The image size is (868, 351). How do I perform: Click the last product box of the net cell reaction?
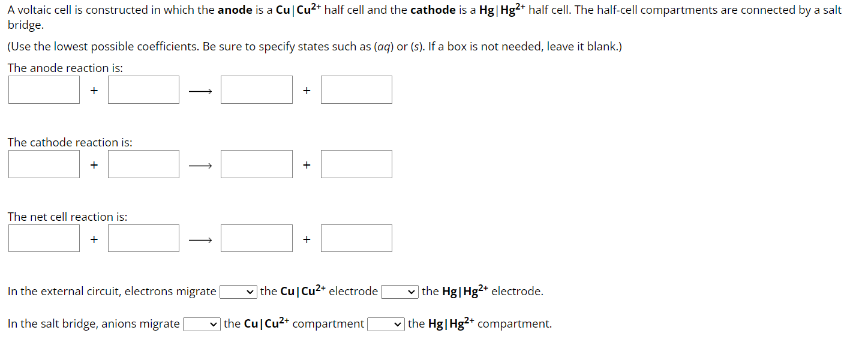click(x=356, y=238)
